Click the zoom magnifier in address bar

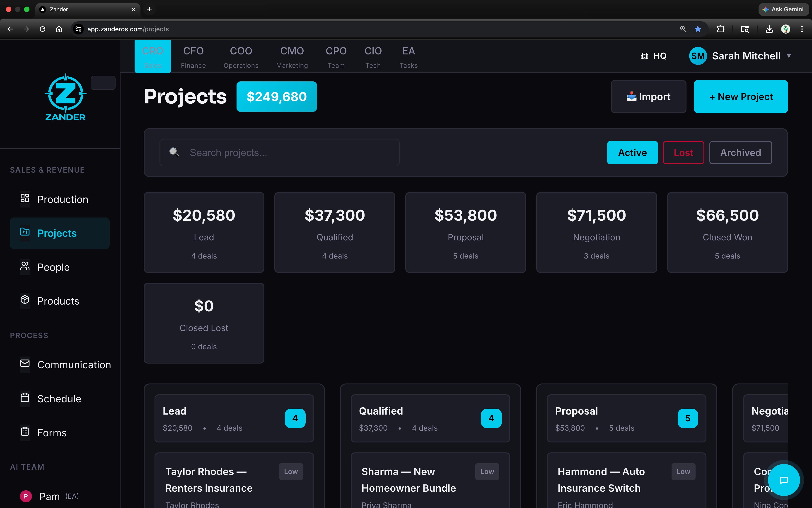[x=683, y=29]
